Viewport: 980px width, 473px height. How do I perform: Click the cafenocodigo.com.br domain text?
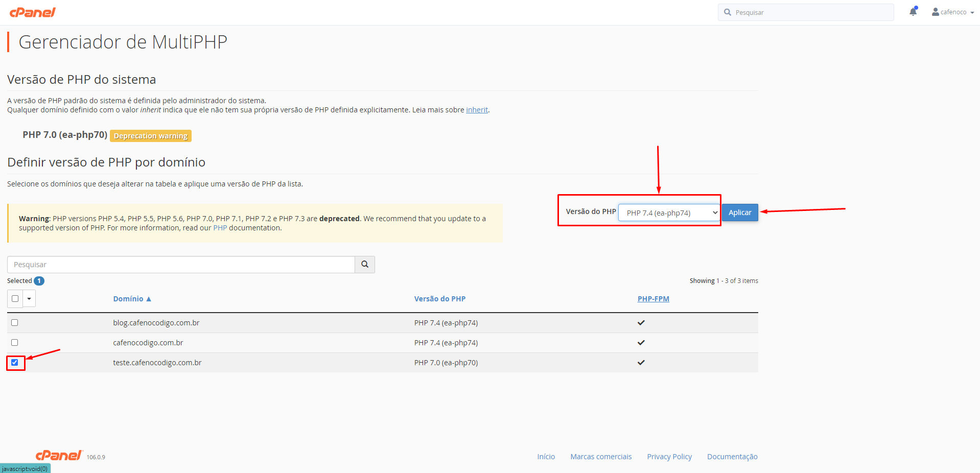148,343
